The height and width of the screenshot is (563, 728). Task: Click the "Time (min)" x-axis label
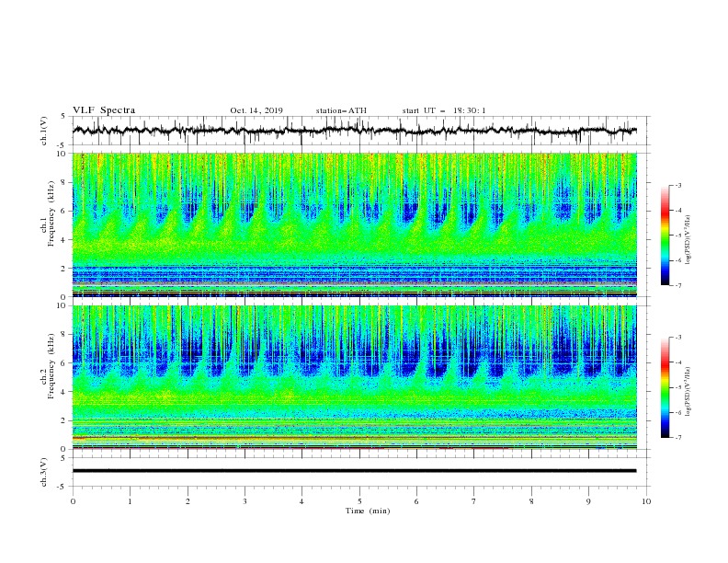[368, 511]
